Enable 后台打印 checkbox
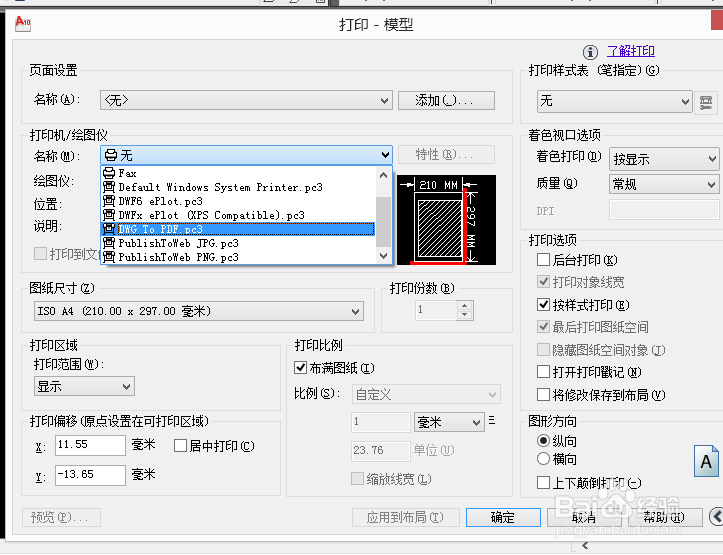Screen dimensions: 723x555 click(544, 260)
